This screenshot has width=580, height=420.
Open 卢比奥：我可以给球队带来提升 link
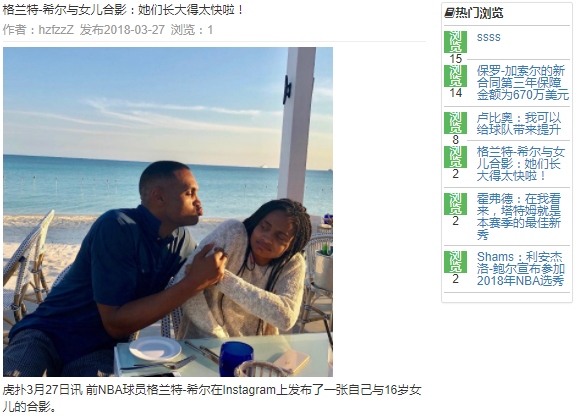(x=519, y=124)
